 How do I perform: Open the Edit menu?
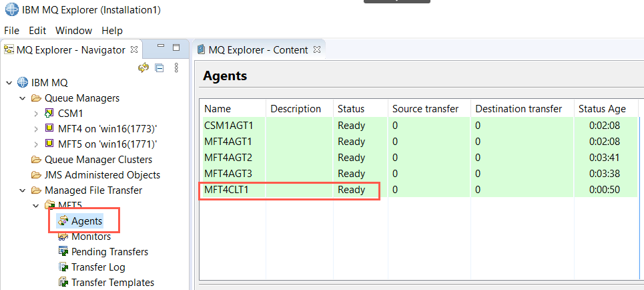point(37,31)
